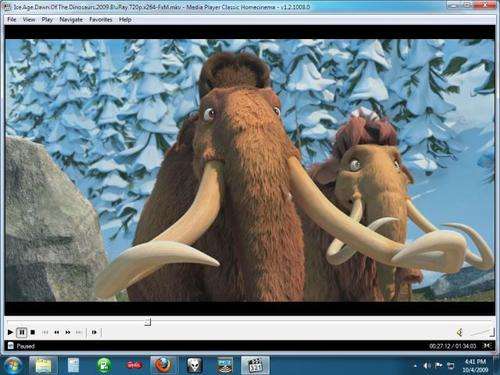
Task: Open the red taskbar app icon
Action: (134, 365)
